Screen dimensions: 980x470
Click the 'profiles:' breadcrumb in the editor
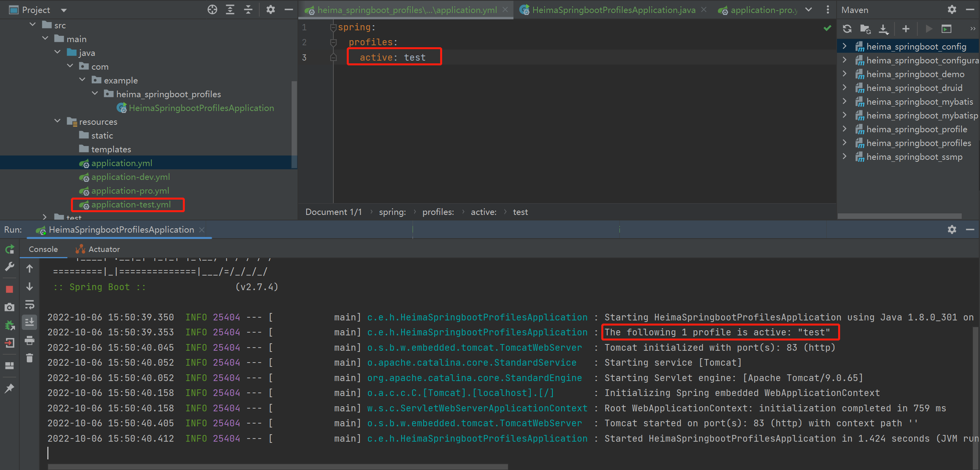point(438,212)
